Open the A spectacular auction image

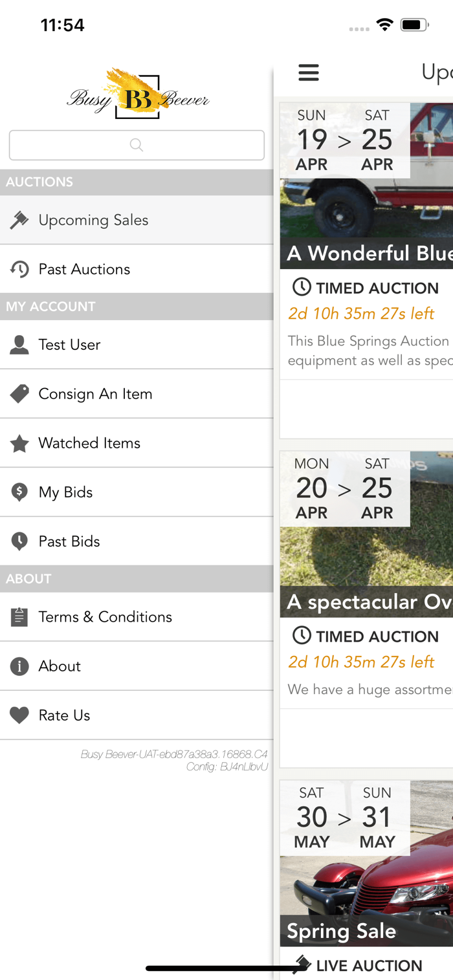pyautogui.click(x=366, y=534)
